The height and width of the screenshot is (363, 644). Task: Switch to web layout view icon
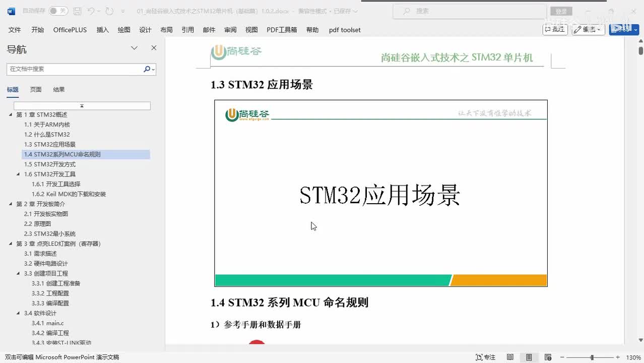click(548, 357)
